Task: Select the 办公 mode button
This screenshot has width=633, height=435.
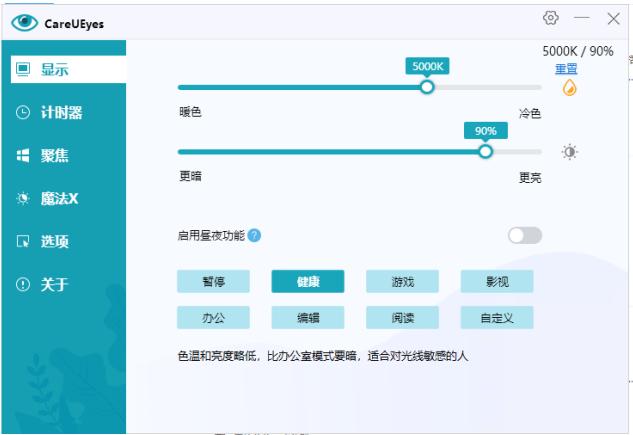Action: pos(213,318)
